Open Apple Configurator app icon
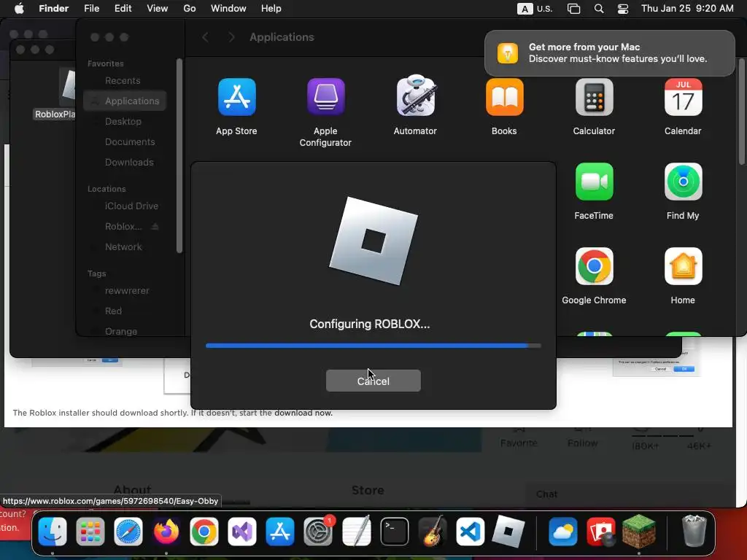 (326, 97)
